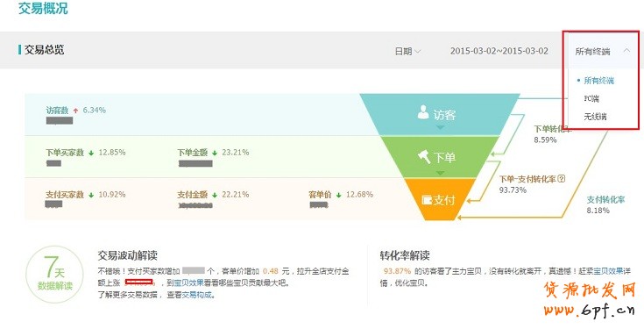Click the gavel order icon in funnel

pyautogui.click(x=424, y=156)
